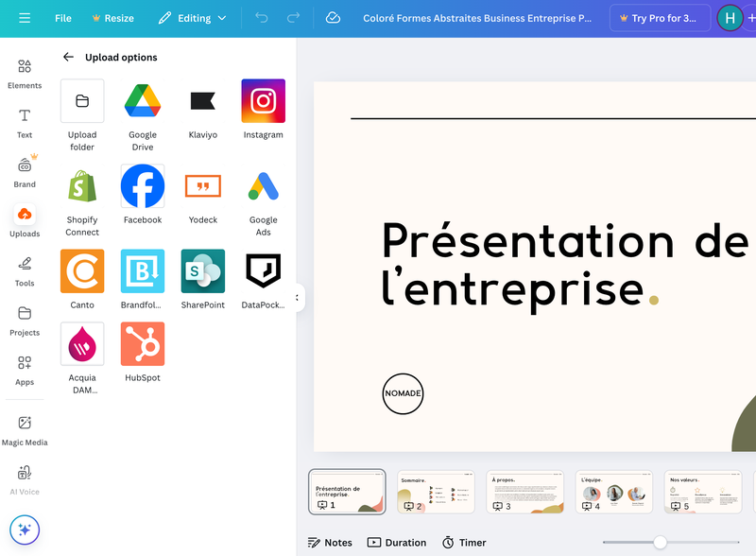Open Shopify Connect integration
This screenshot has height=556, width=756.
point(82,200)
